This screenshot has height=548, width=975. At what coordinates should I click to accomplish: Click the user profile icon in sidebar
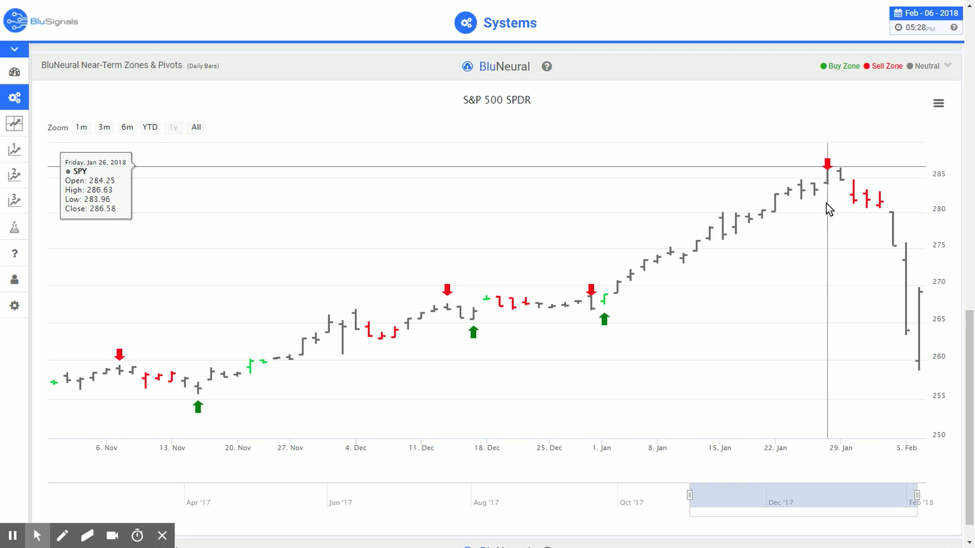(14, 280)
